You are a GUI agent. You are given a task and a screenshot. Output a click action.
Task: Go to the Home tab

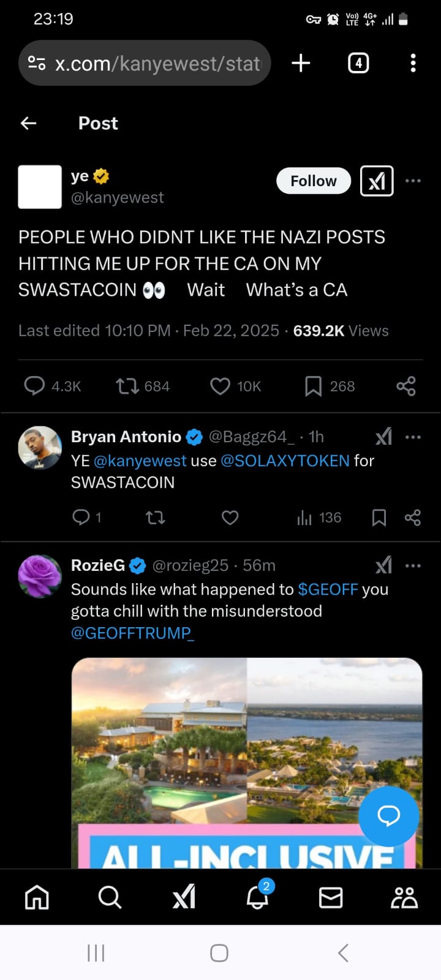[37, 898]
